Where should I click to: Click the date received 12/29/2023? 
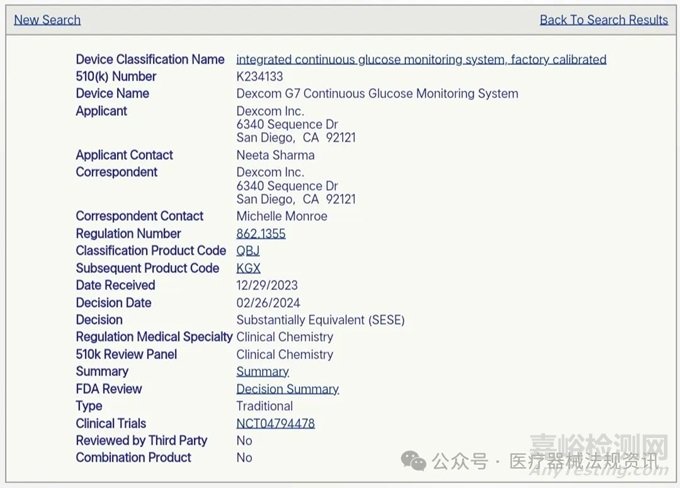268,286
